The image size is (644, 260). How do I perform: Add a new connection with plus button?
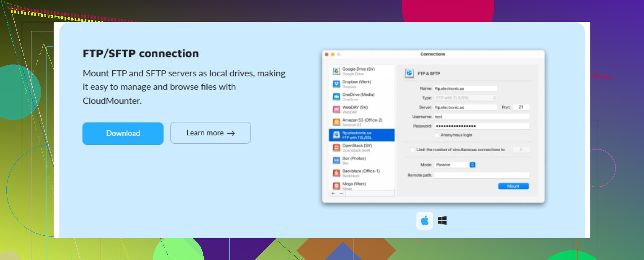pos(333,193)
